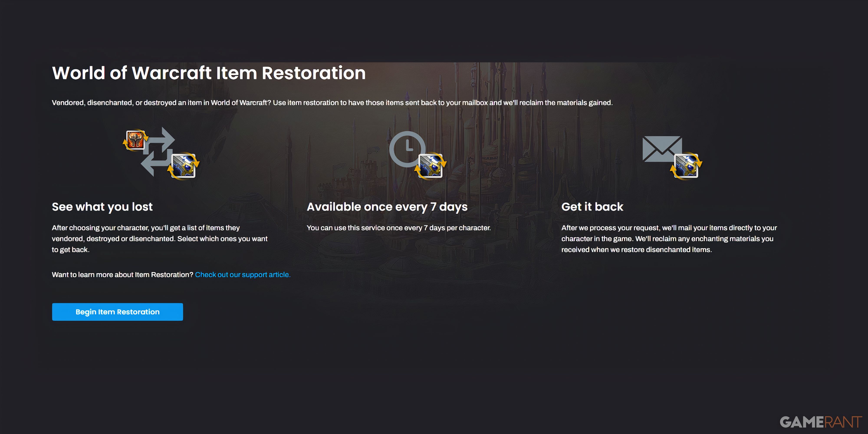Click the helmet item icon above 'See what you lost'
This screenshot has height=434, width=868.
pyautogui.click(x=135, y=140)
